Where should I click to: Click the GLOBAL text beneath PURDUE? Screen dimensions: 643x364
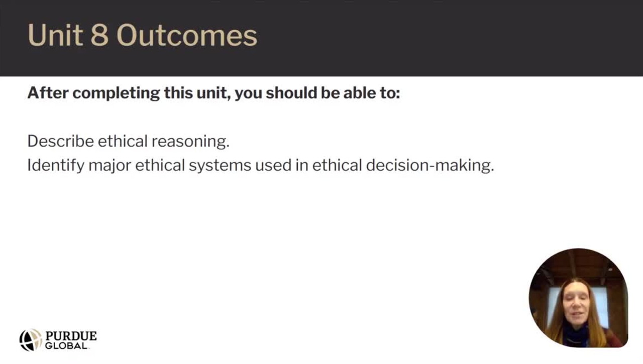(66, 346)
